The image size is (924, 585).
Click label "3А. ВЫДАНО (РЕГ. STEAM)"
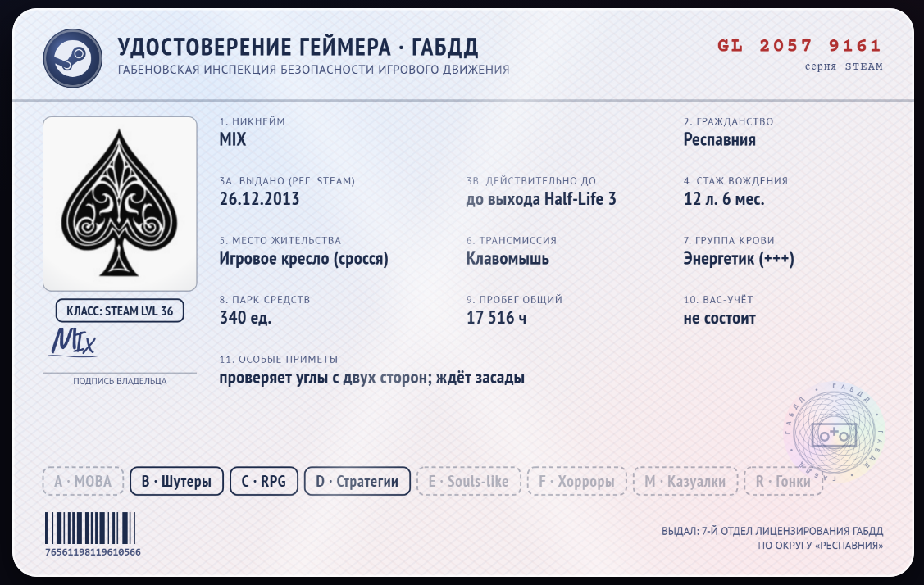click(287, 181)
